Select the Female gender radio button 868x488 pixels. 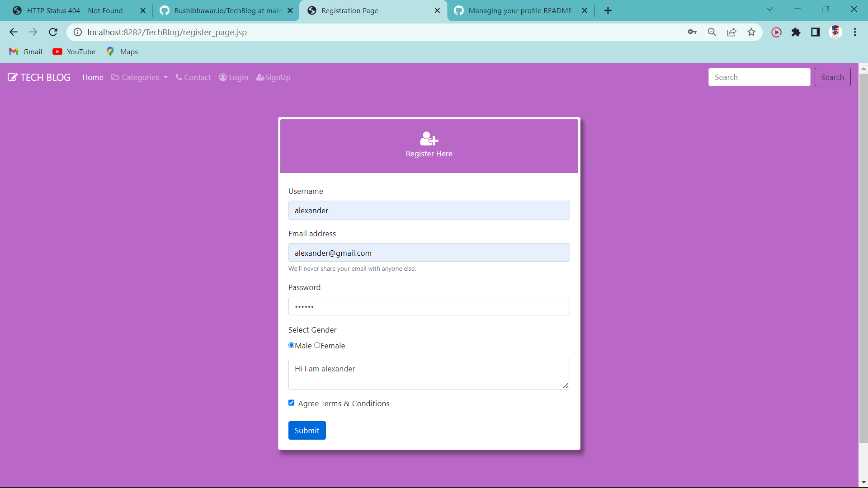318,345
